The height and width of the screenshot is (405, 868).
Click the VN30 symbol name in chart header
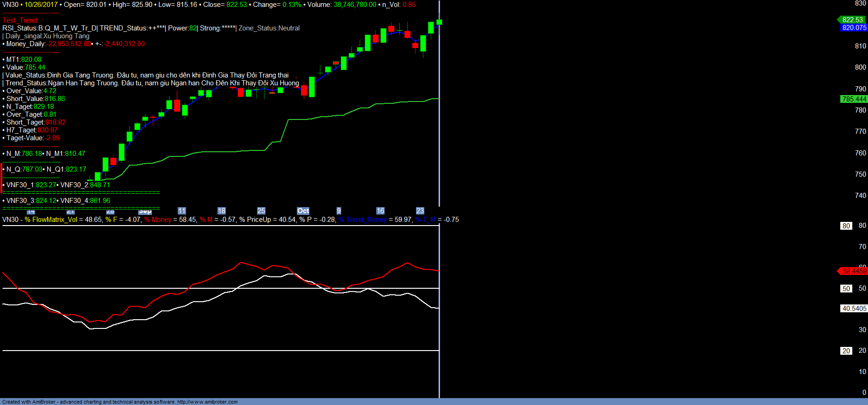click(10, 5)
